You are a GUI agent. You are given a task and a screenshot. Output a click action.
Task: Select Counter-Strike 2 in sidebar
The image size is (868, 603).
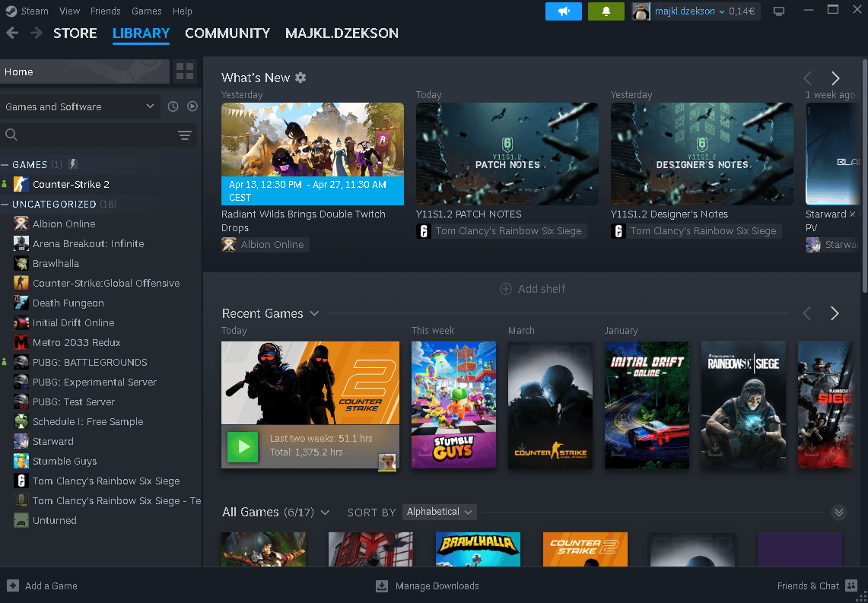pos(101,184)
